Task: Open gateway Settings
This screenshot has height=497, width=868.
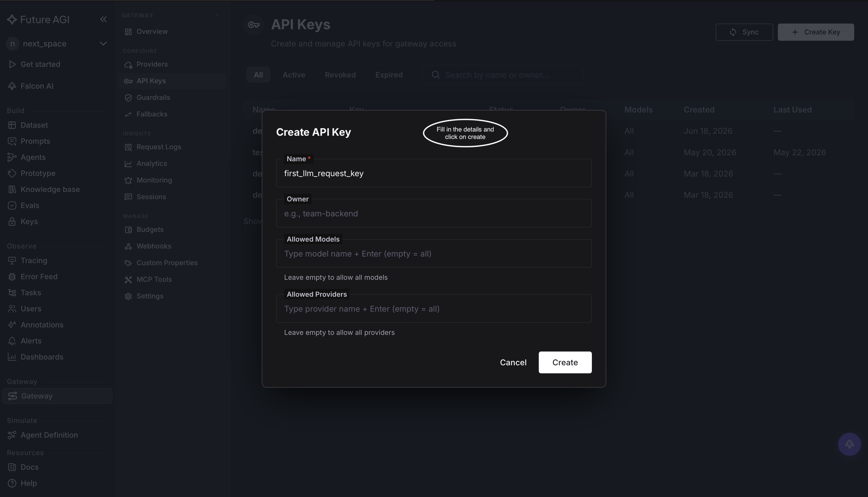Action: point(150,296)
